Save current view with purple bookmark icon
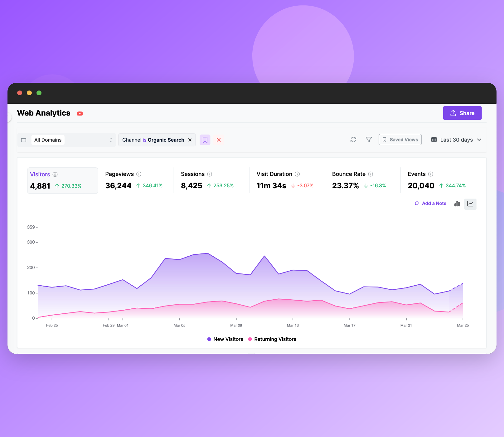This screenshot has height=437, width=504. [205, 140]
